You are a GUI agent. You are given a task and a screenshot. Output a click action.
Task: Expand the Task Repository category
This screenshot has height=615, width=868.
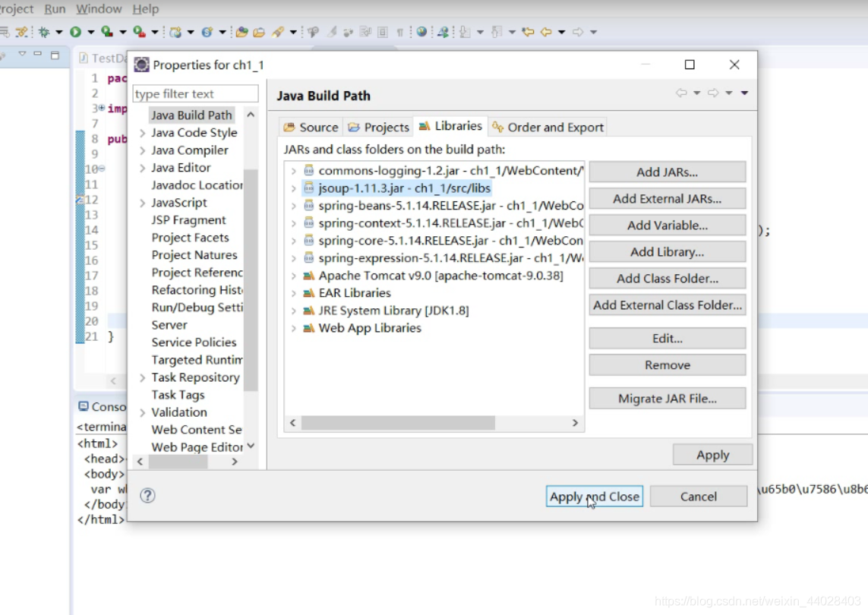[x=142, y=377]
